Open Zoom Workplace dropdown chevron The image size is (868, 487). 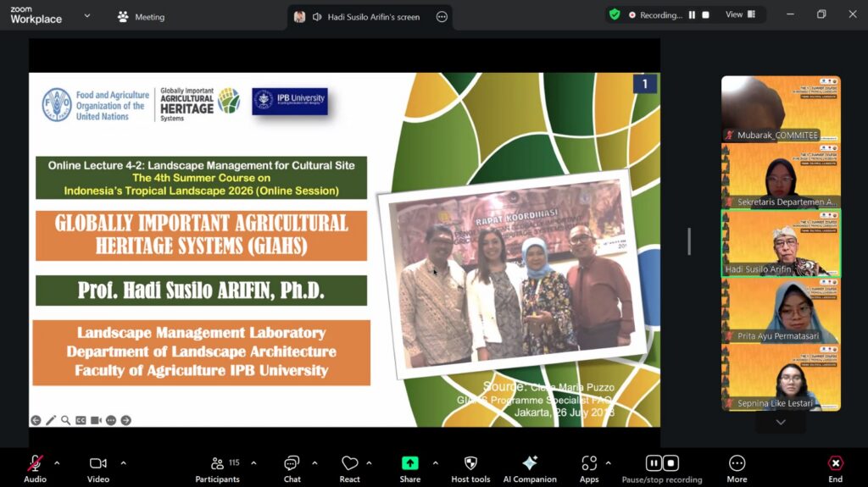(x=87, y=16)
